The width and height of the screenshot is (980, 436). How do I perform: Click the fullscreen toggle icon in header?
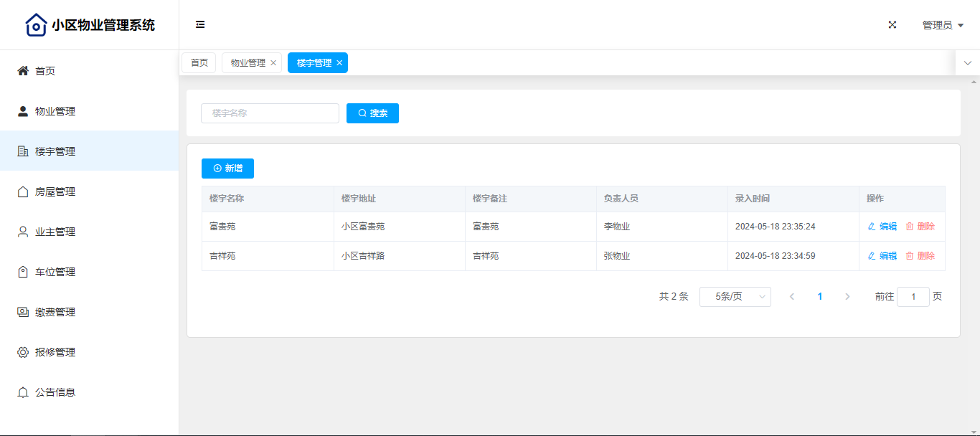coord(892,25)
